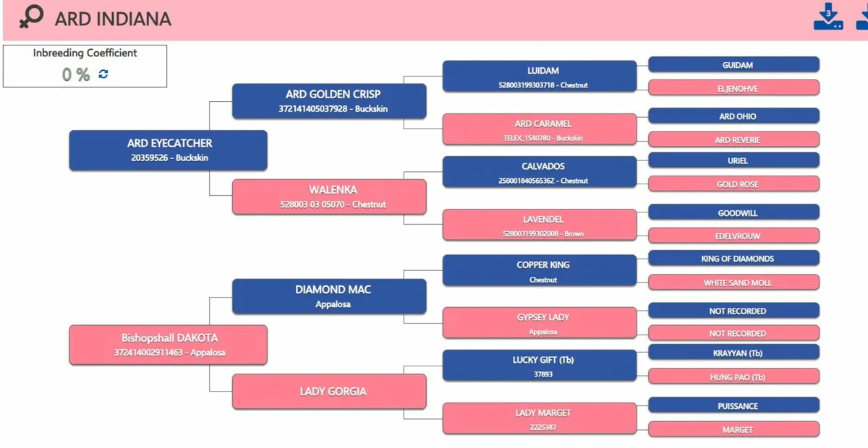Open the GUIDAM great-grandsire box
Viewport: 868px width, 448px height.
point(733,65)
